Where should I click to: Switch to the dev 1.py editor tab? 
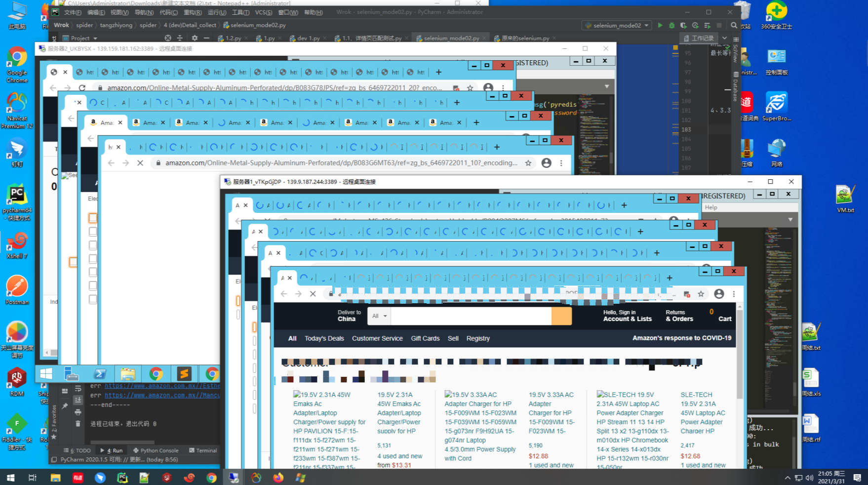pyautogui.click(x=308, y=38)
